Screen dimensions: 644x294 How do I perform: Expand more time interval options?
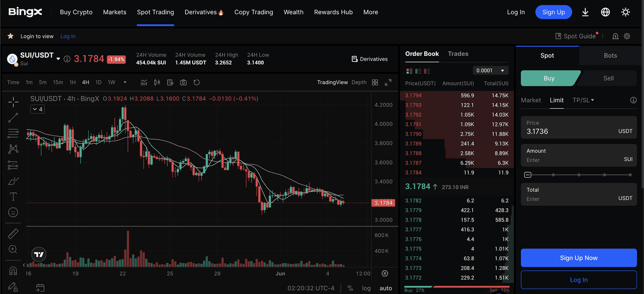coord(125,82)
